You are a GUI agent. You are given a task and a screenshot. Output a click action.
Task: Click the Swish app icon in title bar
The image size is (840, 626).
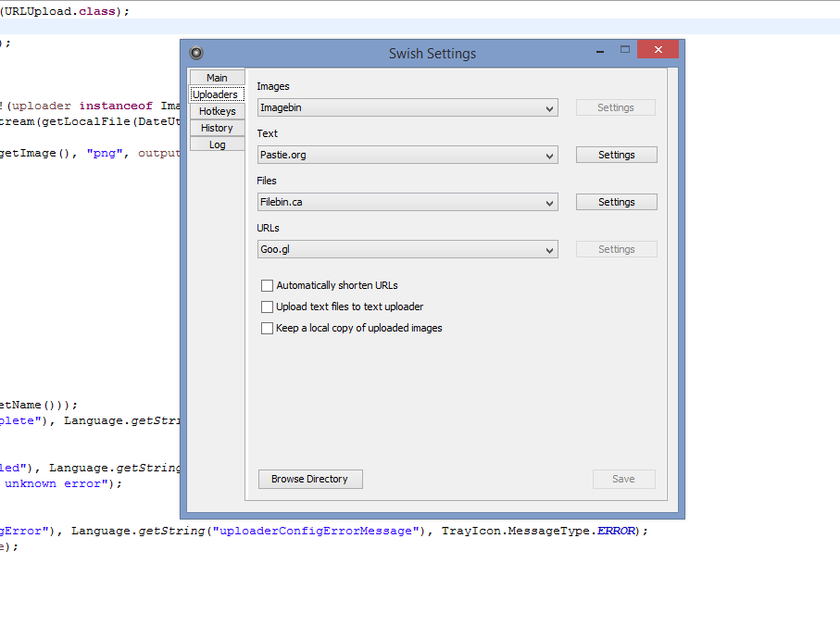tap(196, 53)
